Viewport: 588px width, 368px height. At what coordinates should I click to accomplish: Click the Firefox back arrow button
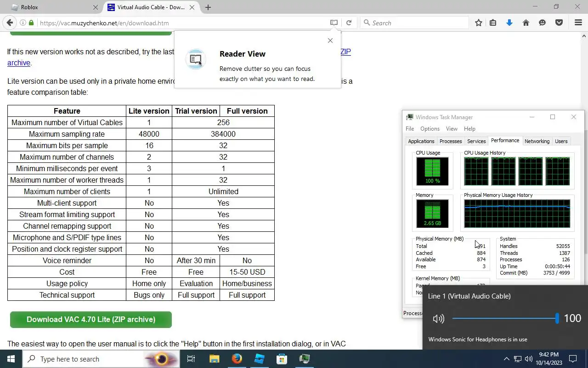pos(10,23)
